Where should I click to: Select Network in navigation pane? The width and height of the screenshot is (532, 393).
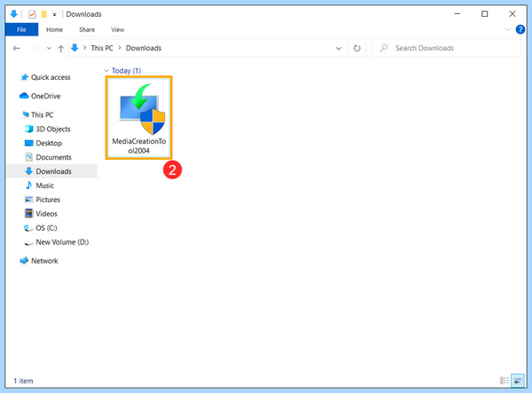point(44,261)
